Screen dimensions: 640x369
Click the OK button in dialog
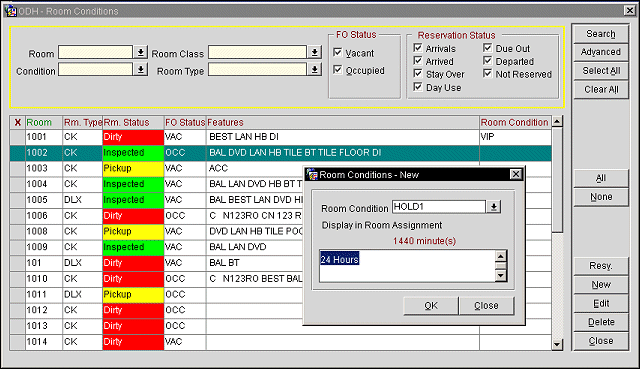(x=431, y=306)
